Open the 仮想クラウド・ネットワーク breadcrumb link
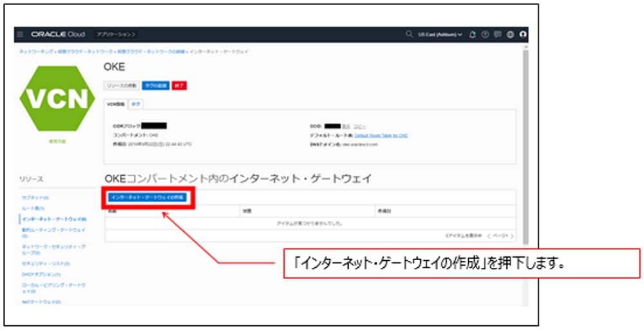The width and height of the screenshot is (644, 331). (85, 52)
